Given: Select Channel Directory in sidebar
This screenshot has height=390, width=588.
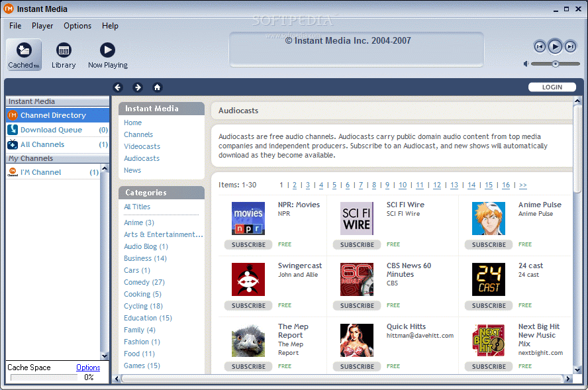Looking at the screenshot, I should point(58,115).
